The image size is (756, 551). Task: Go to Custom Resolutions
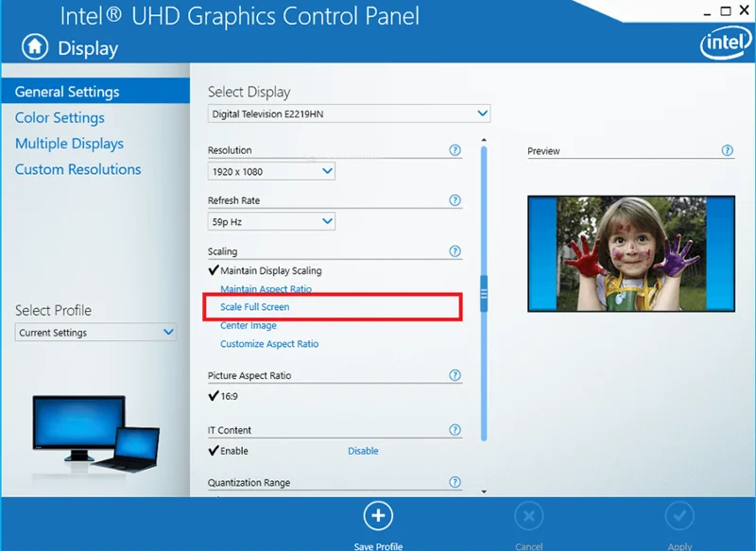[77, 169]
